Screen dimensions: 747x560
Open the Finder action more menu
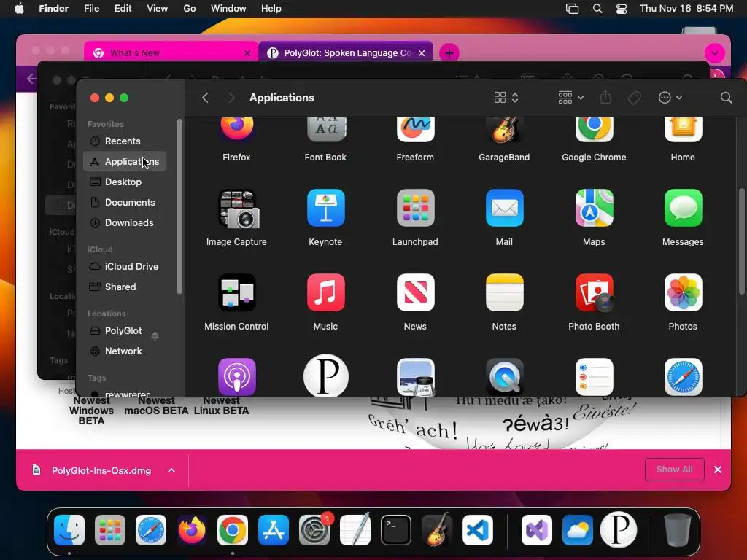[670, 98]
